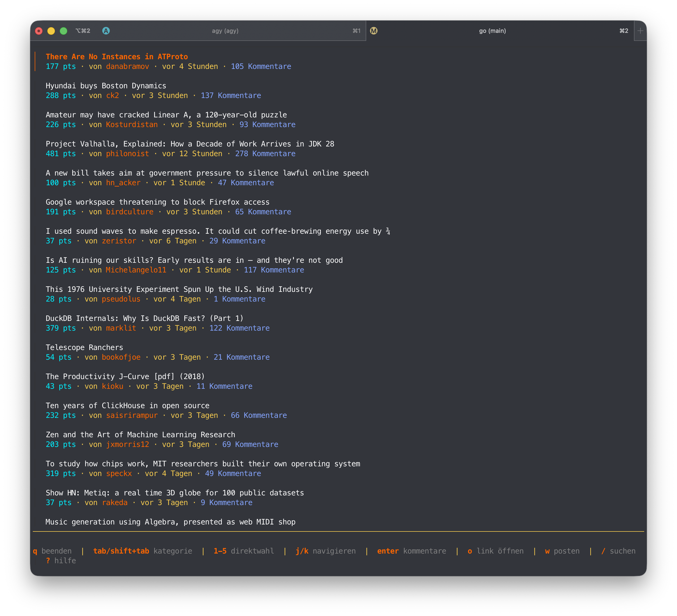The height and width of the screenshot is (616, 677).
Task: Select Telescope Ranchers story
Action: (84, 347)
